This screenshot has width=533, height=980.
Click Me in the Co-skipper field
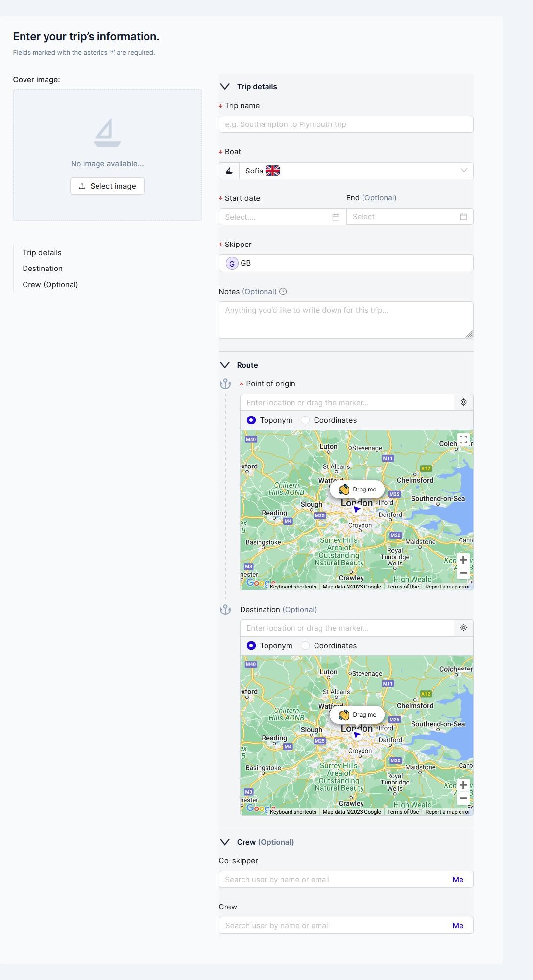point(458,880)
